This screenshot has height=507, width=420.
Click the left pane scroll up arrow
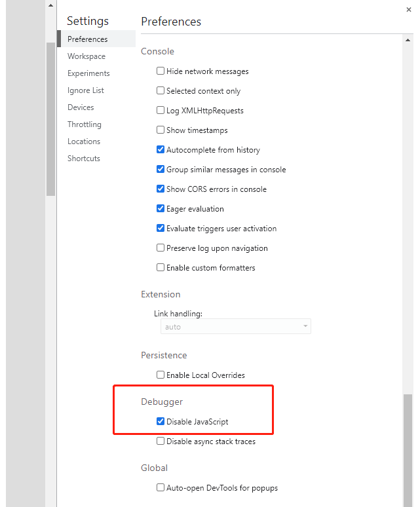pos(50,5)
